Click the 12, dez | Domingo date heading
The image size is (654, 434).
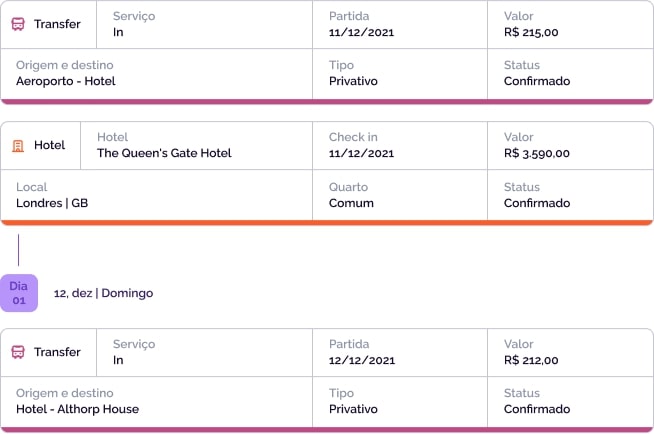(103, 293)
